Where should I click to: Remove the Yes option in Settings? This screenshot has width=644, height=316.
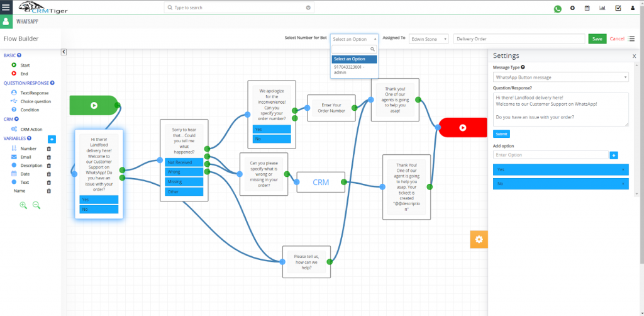click(x=623, y=169)
